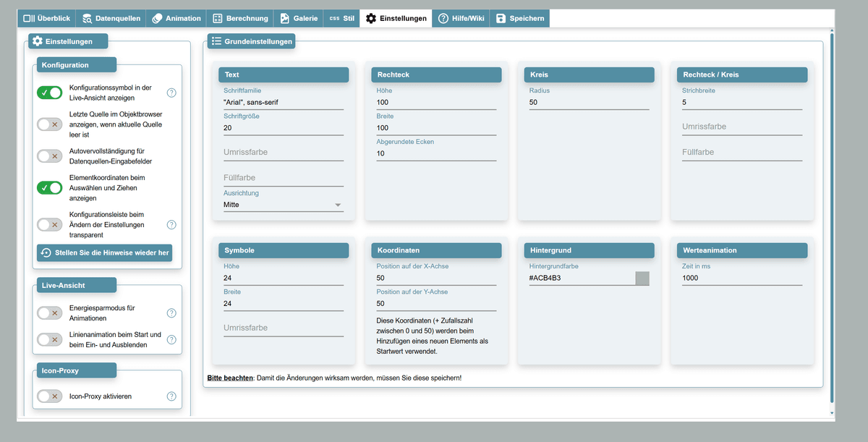Switch to the Datenquellen tab
Viewport: 868px width, 442px height.
(x=111, y=18)
